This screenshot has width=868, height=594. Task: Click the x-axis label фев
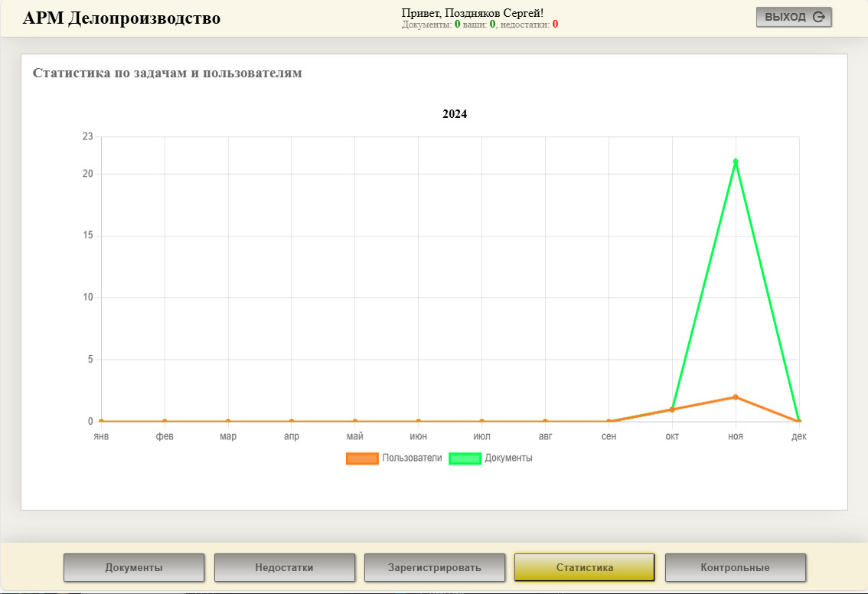coord(165,436)
